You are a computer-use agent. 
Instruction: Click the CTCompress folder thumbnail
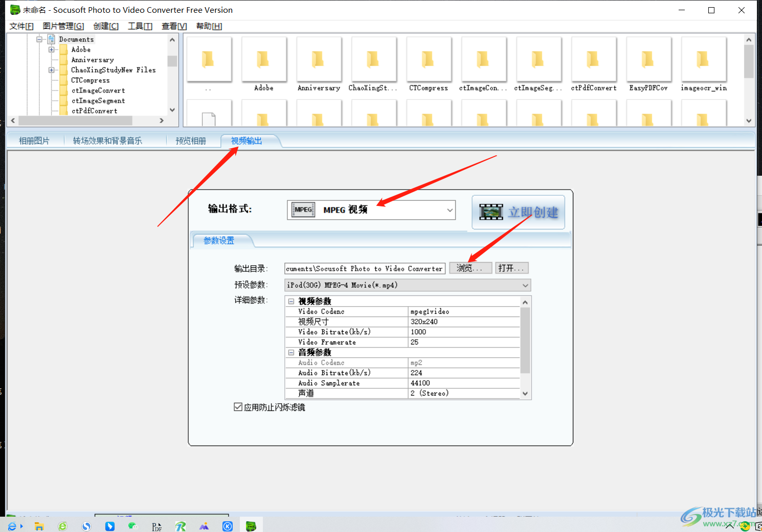point(429,60)
